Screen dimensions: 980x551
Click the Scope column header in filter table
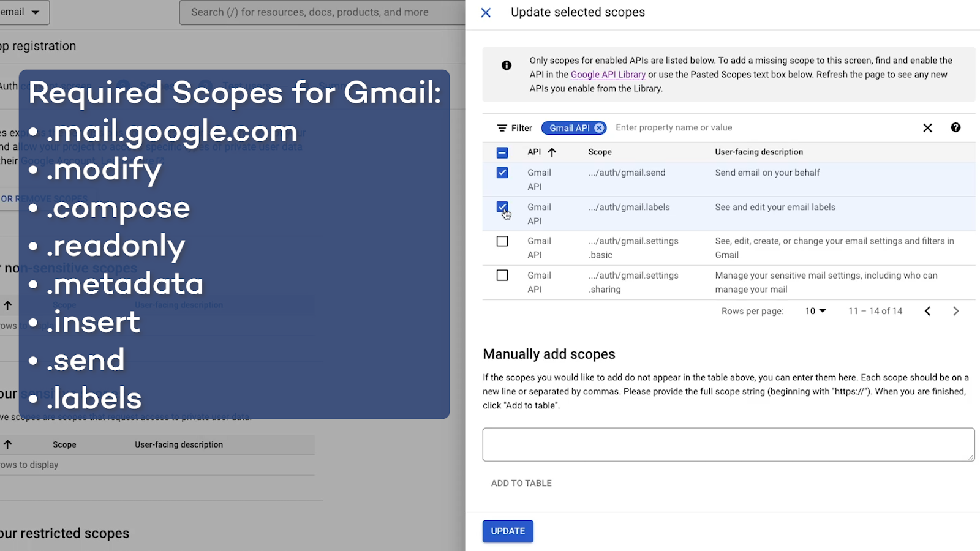[600, 152]
